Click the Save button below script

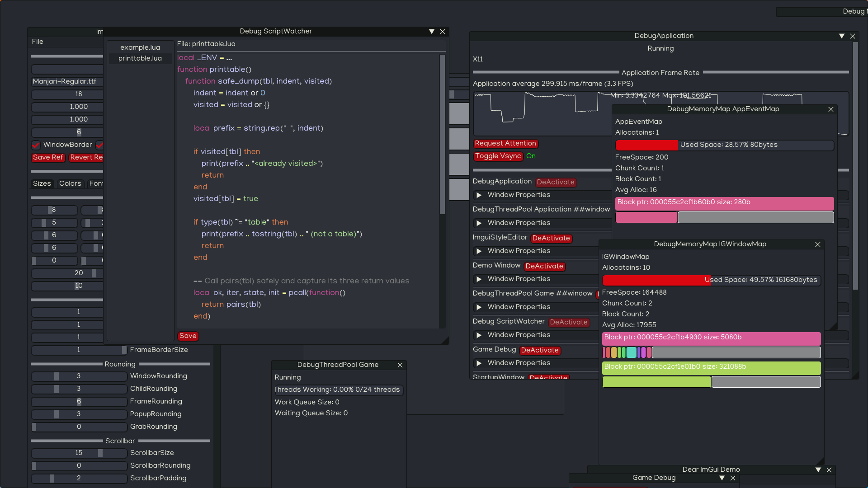(x=188, y=336)
